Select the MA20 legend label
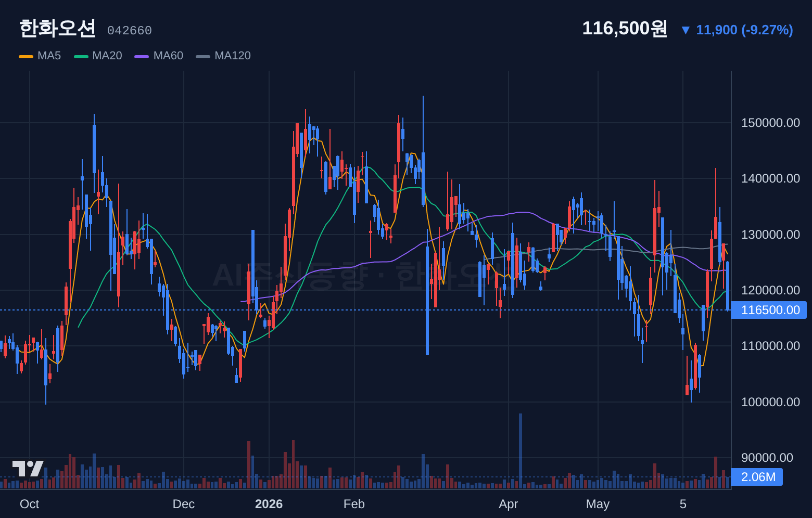 [107, 56]
